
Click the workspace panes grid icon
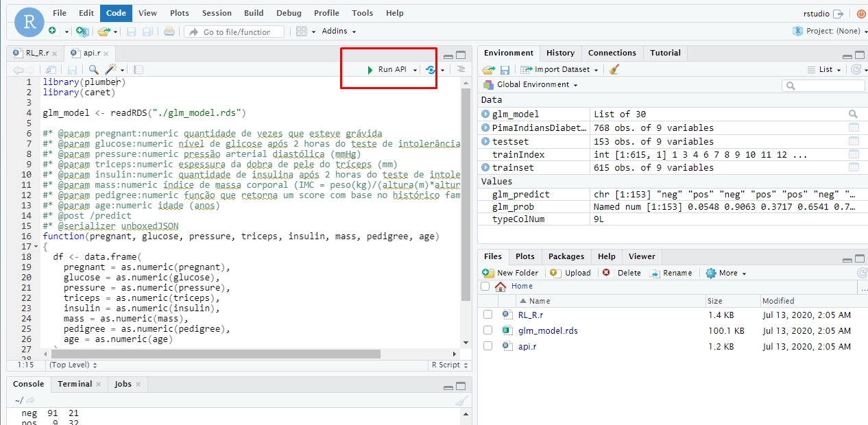[x=302, y=32]
